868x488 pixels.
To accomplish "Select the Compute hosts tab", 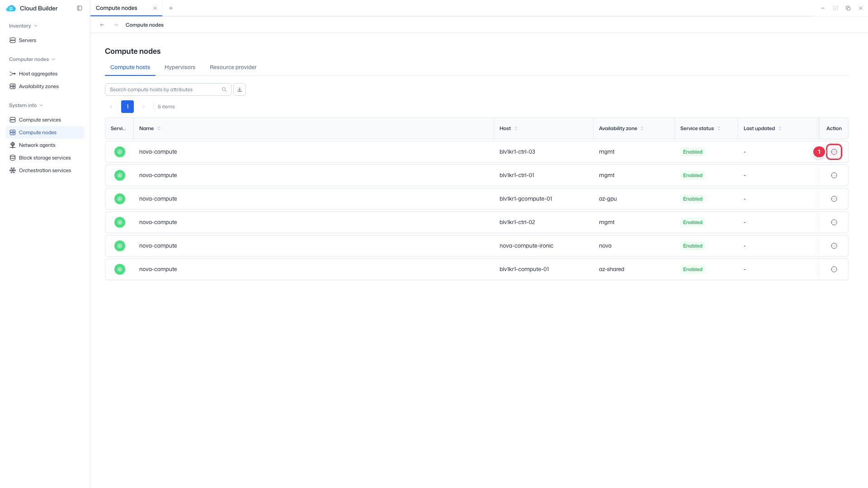I will pos(130,67).
